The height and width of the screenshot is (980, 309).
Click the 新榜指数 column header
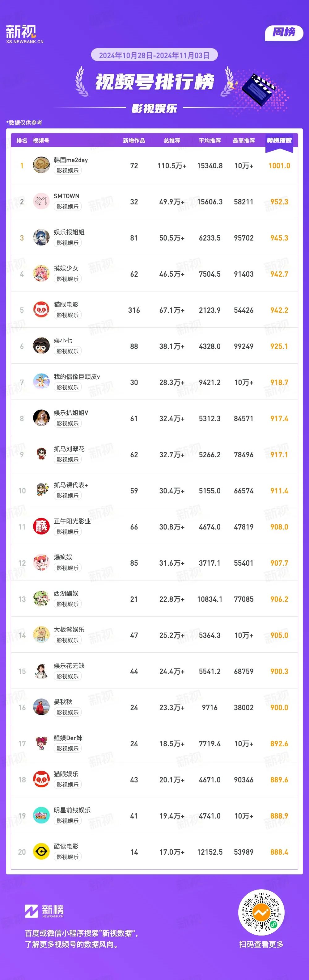[x=279, y=140]
